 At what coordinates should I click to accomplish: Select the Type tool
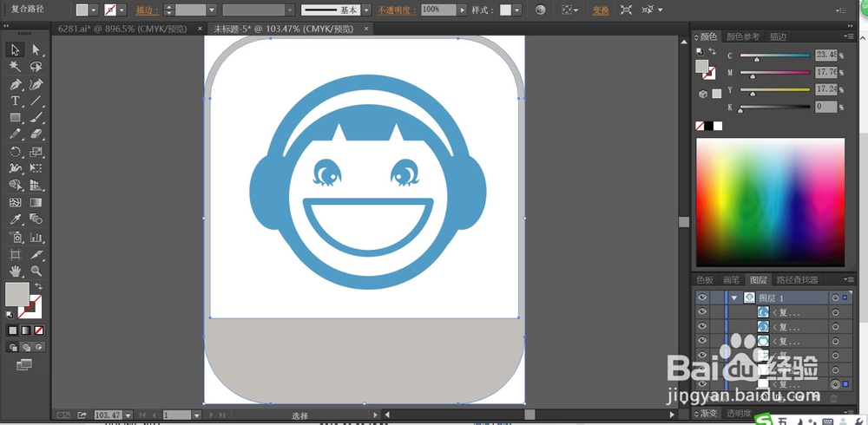[x=15, y=101]
